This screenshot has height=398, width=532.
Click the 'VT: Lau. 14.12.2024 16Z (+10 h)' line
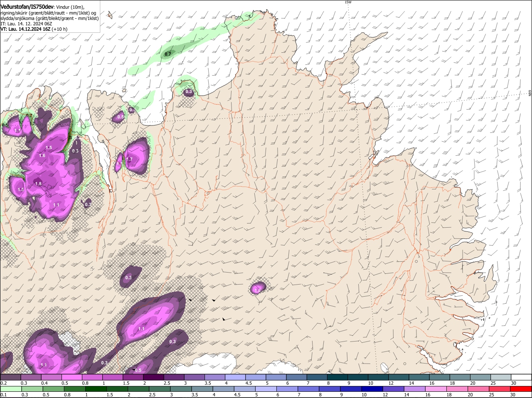tap(34, 29)
